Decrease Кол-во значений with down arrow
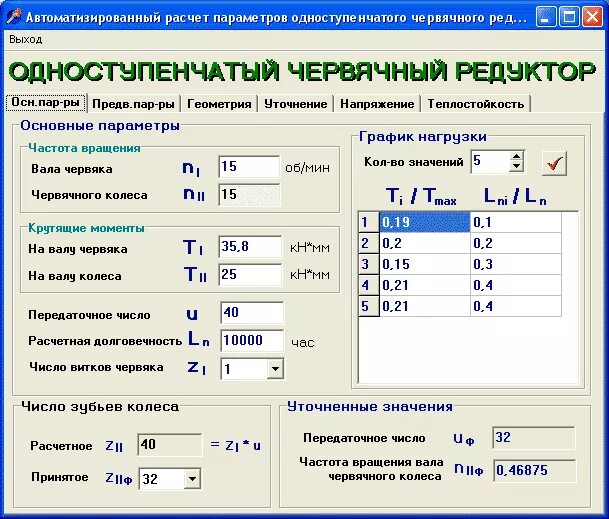Screen dimensions: 609x519 (516, 167)
